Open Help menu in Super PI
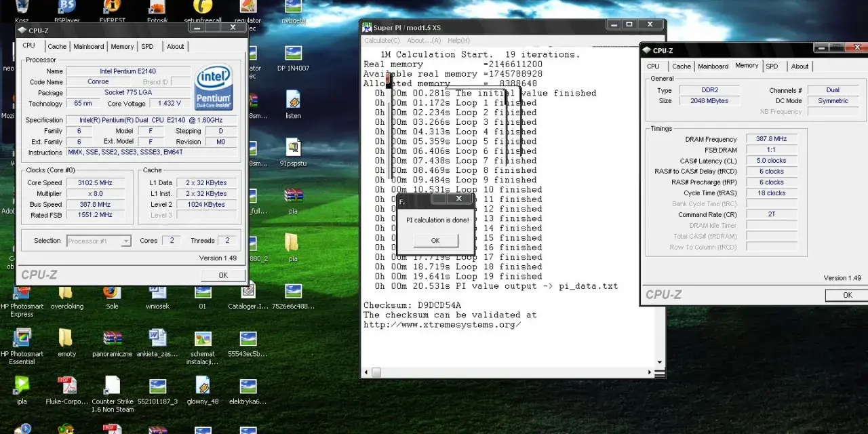868x434 pixels. click(x=458, y=41)
